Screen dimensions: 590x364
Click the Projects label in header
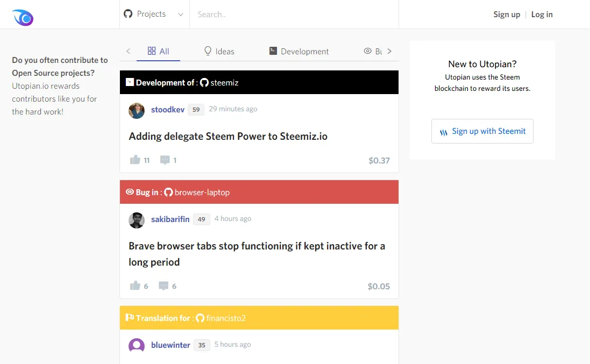[x=151, y=14]
